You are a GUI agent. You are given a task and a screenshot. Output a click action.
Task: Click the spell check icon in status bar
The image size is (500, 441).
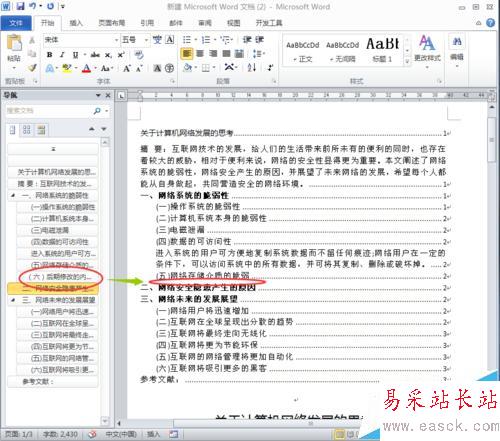click(x=92, y=434)
